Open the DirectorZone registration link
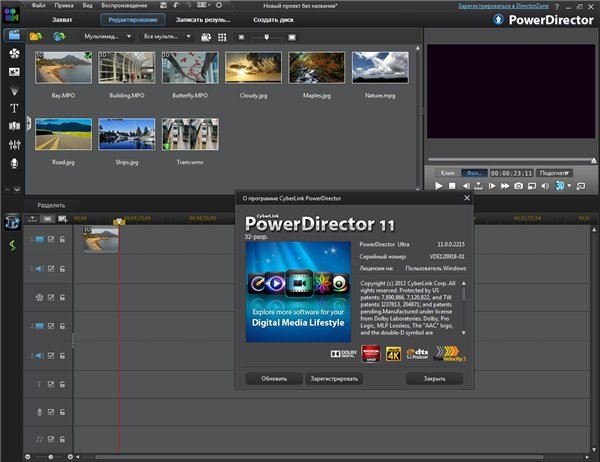Screen dimensions: 600x462 [x=503, y=6]
